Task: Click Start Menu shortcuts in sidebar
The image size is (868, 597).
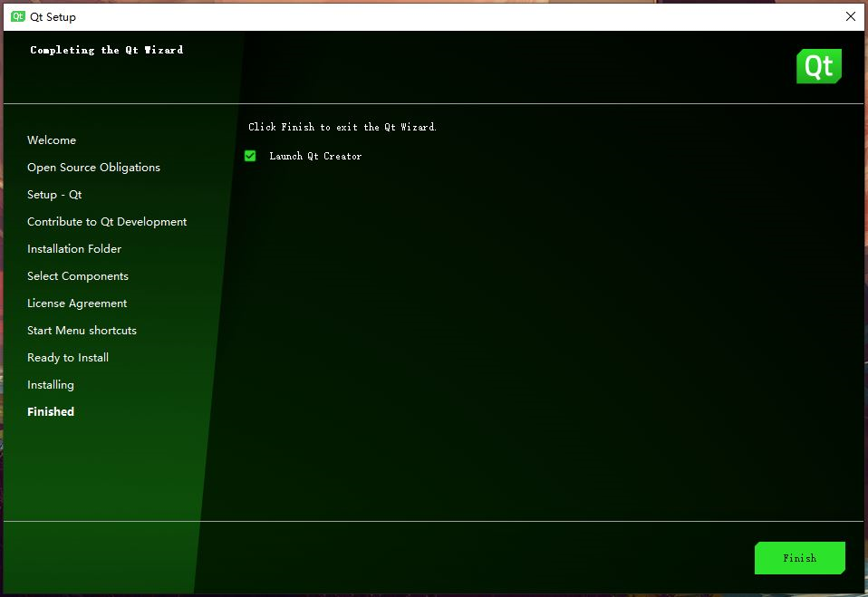Action: coord(82,330)
